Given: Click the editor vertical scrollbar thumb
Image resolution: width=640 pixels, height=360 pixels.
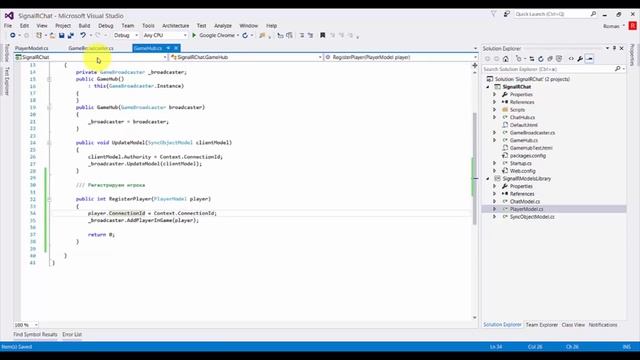Looking at the screenshot, I should [475, 169].
